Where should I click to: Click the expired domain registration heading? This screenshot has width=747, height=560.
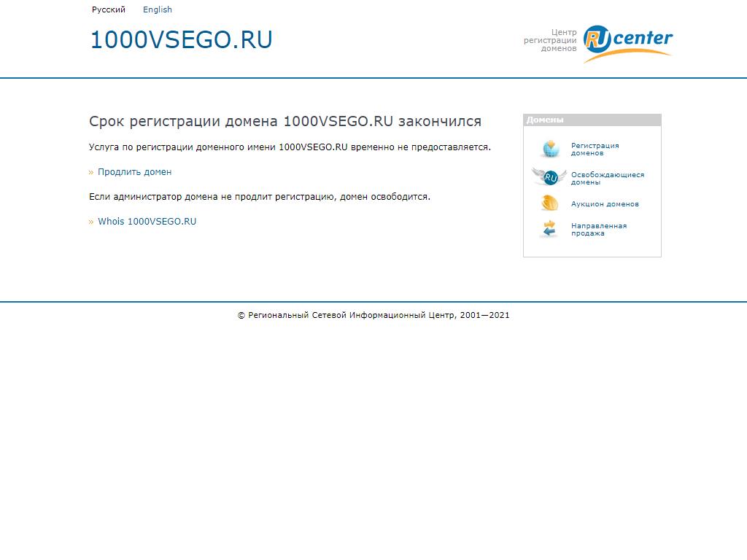point(285,121)
